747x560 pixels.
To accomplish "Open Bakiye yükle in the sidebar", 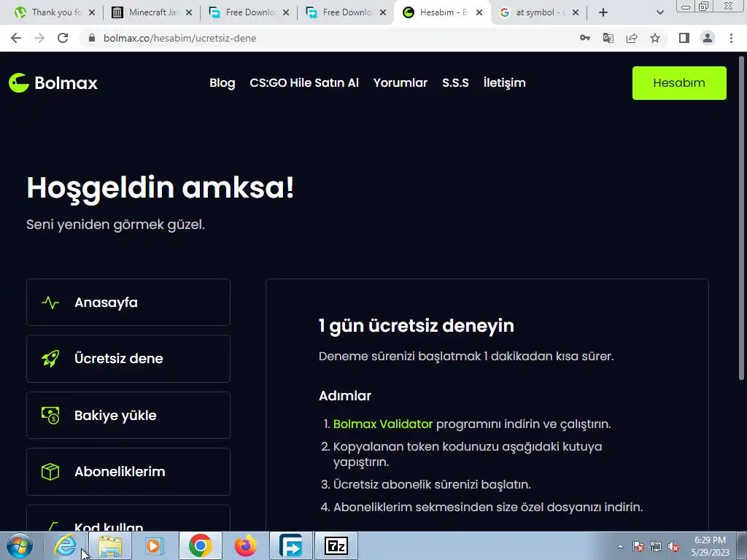I will coord(128,415).
